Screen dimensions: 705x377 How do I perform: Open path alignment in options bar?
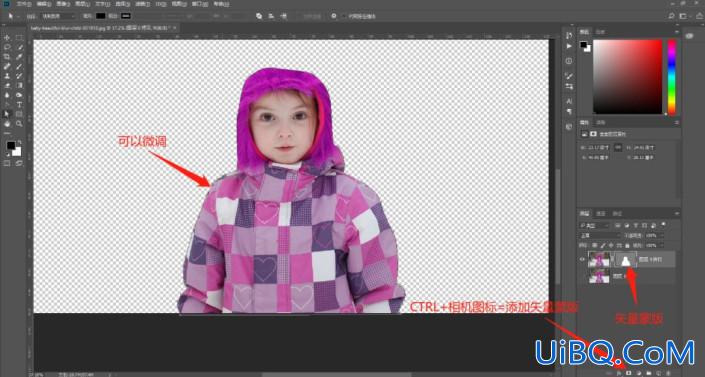tap(271, 16)
